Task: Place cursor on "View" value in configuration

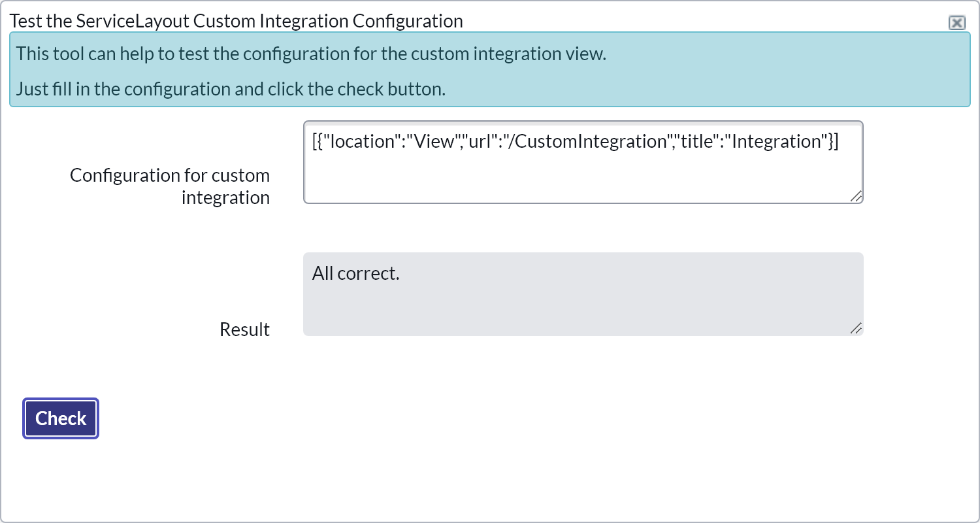Action: (435, 142)
